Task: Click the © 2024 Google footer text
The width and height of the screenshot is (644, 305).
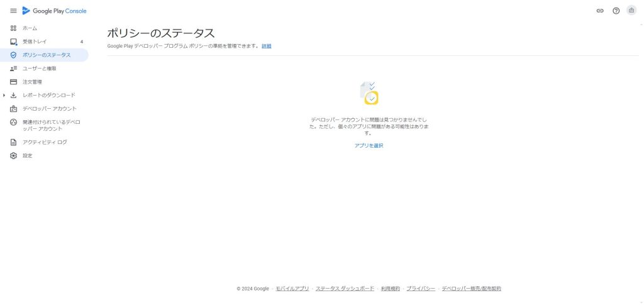Action: [x=253, y=289]
